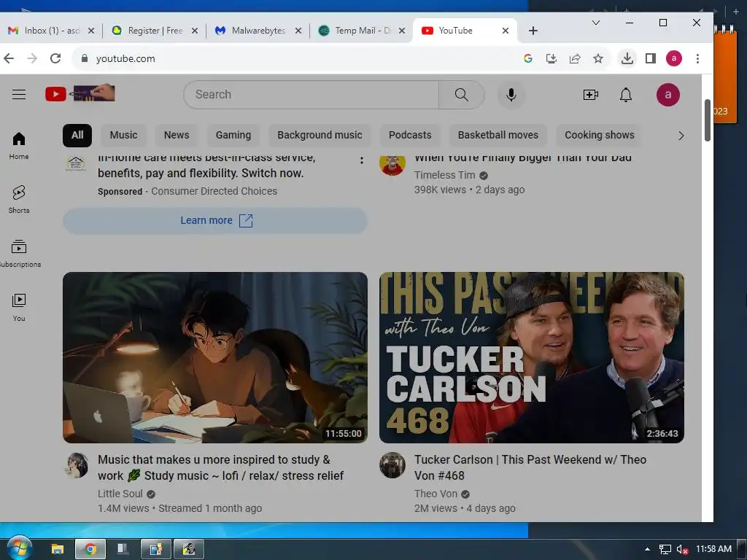Open Little Soul channel name link
Screen dimensions: 747x560
click(120, 494)
